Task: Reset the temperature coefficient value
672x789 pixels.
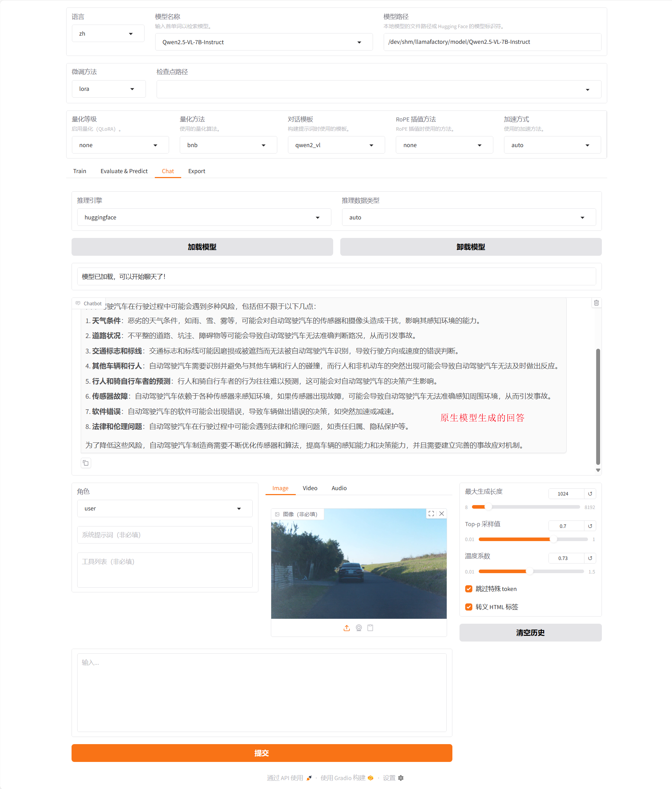Action: tap(590, 558)
